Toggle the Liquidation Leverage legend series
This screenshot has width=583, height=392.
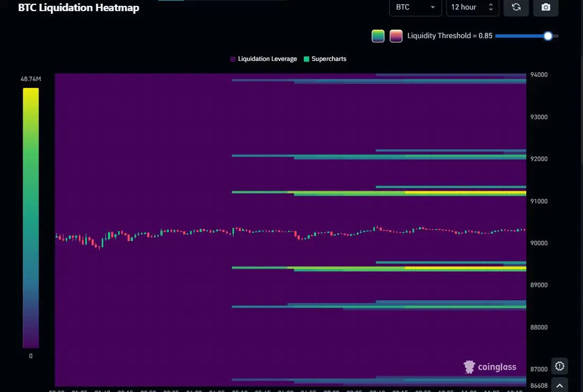point(264,59)
